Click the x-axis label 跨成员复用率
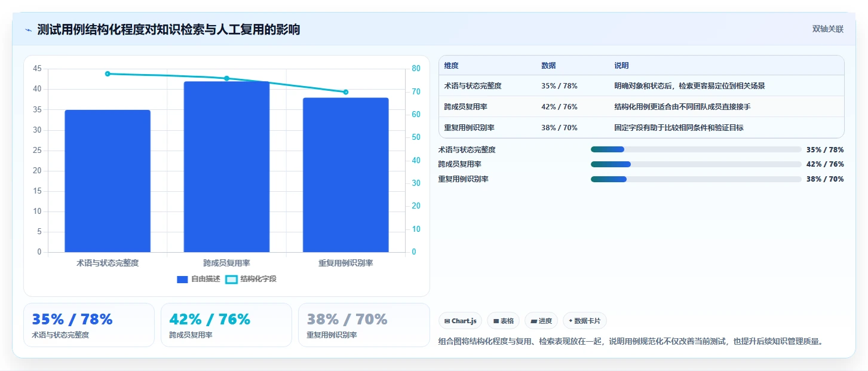Image resolution: width=868 pixels, height=371 pixels. click(226, 263)
